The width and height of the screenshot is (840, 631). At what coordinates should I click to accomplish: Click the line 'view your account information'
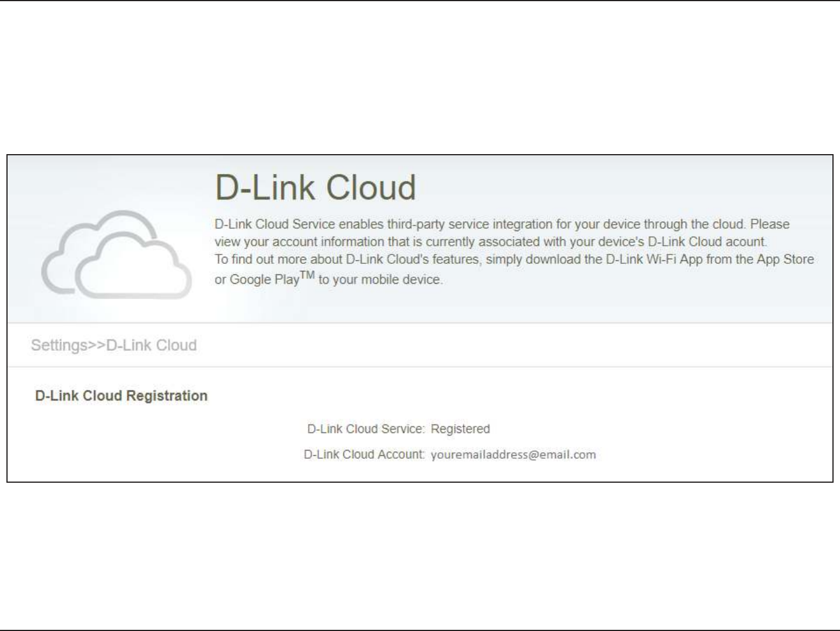click(491, 242)
